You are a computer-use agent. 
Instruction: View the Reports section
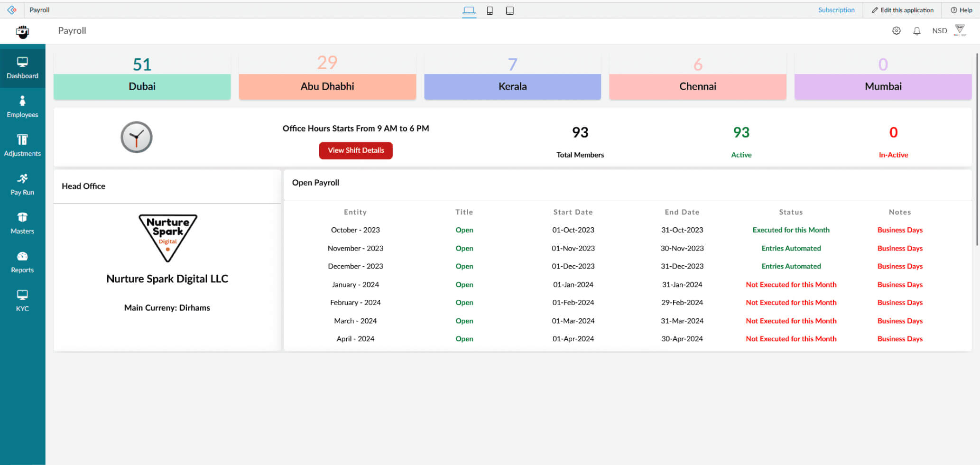[22, 261]
